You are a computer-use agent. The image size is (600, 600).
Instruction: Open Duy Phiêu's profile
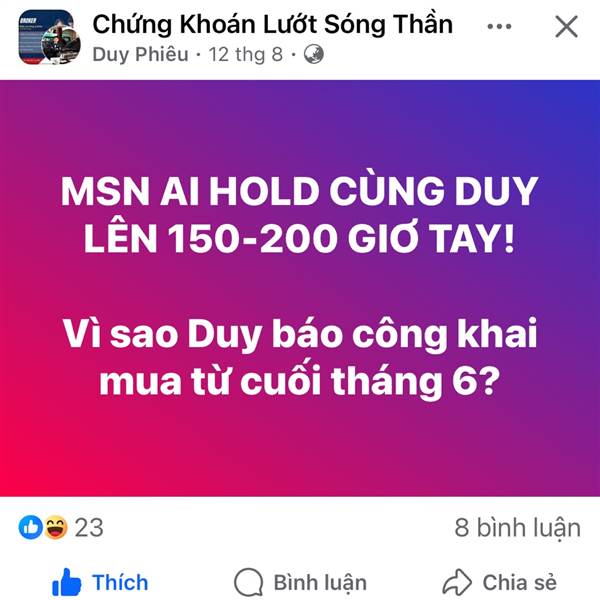140,54
